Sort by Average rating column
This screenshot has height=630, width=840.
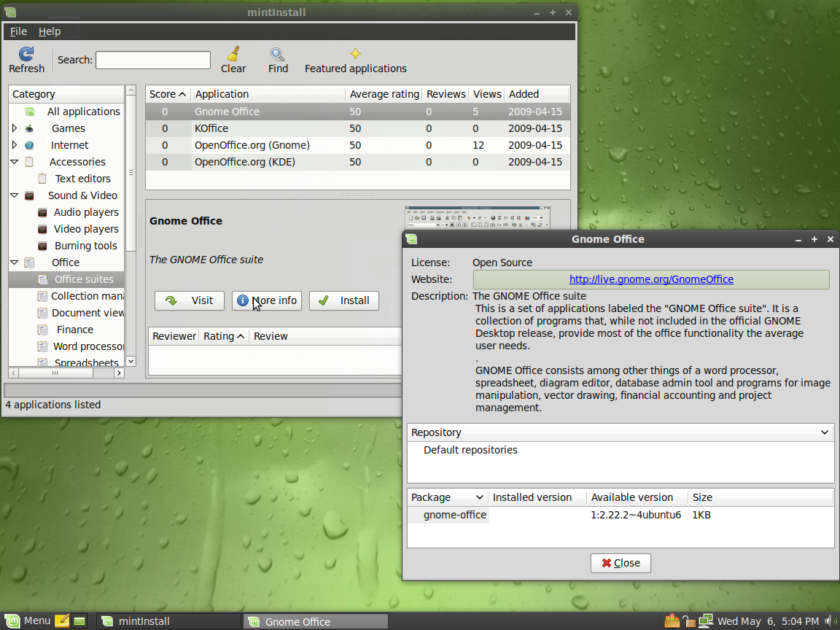(384, 94)
